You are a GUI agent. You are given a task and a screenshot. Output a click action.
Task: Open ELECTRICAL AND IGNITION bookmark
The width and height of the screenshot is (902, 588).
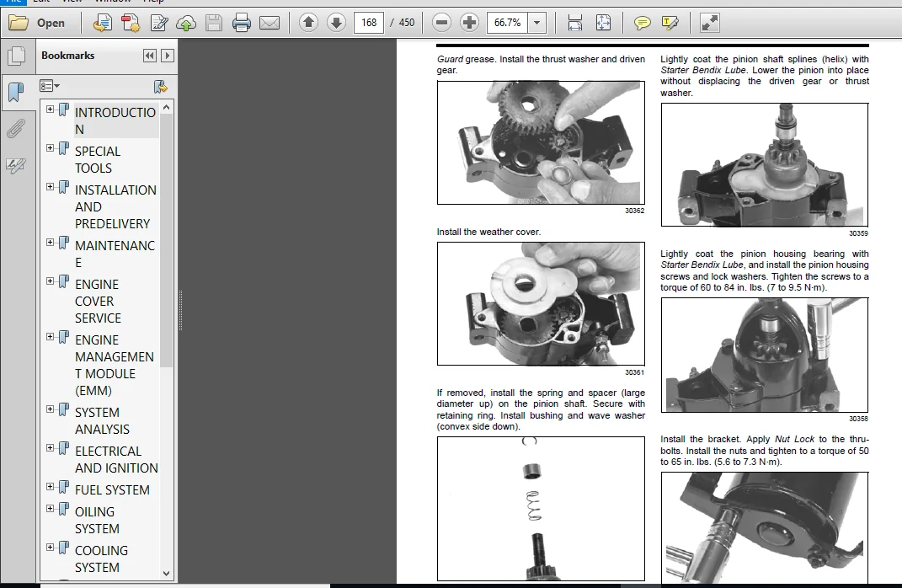pos(116,459)
